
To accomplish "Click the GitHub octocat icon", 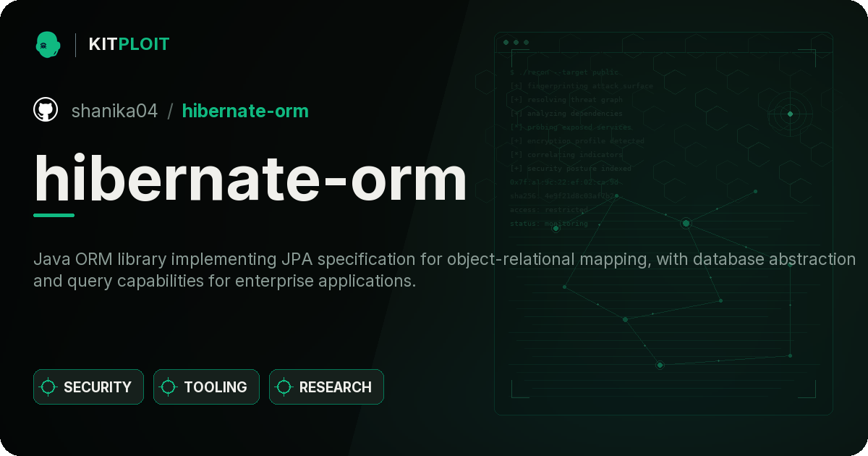I will [46, 110].
